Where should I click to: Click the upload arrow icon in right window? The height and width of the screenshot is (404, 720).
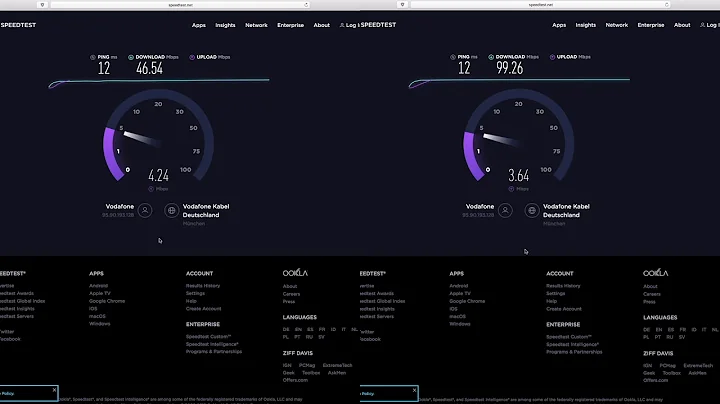tap(552, 57)
